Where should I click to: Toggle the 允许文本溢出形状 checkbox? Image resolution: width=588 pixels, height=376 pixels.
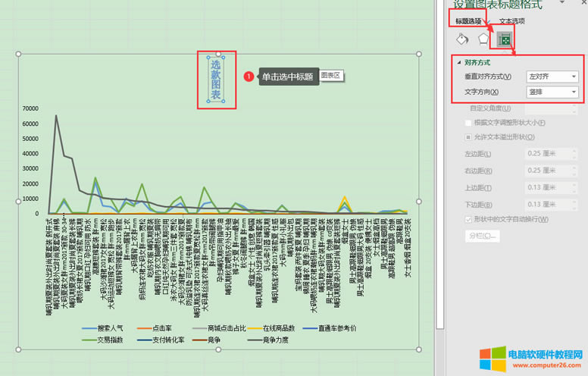(x=468, y=137)
